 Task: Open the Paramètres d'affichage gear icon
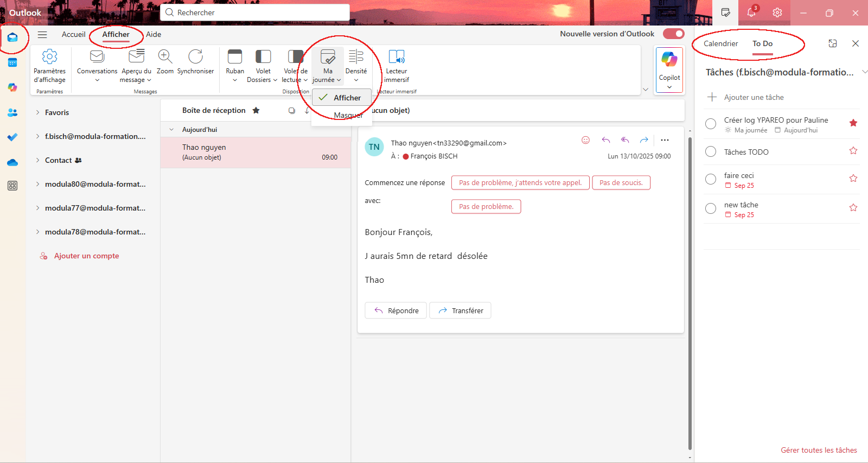click(49, 57)
